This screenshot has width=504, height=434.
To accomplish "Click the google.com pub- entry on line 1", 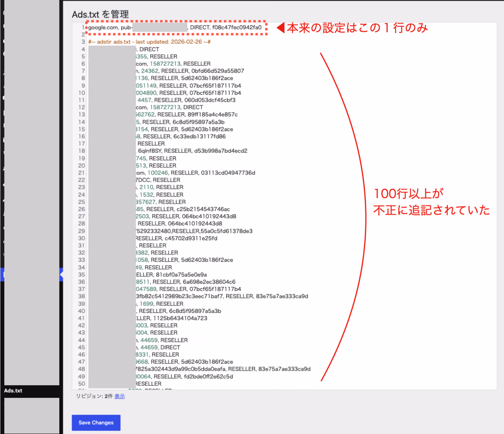I will click(175, 27).
